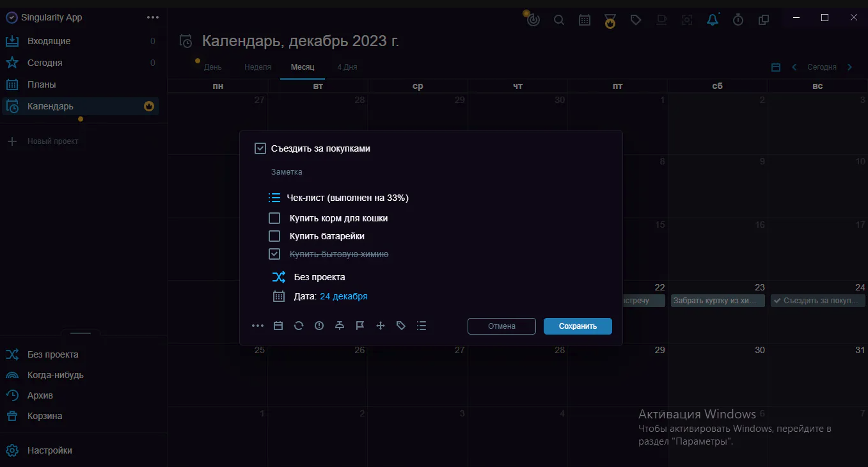The image size is (868, 467).
Task: Open "Настройки" in the sidebar
Action: [50, 450]
